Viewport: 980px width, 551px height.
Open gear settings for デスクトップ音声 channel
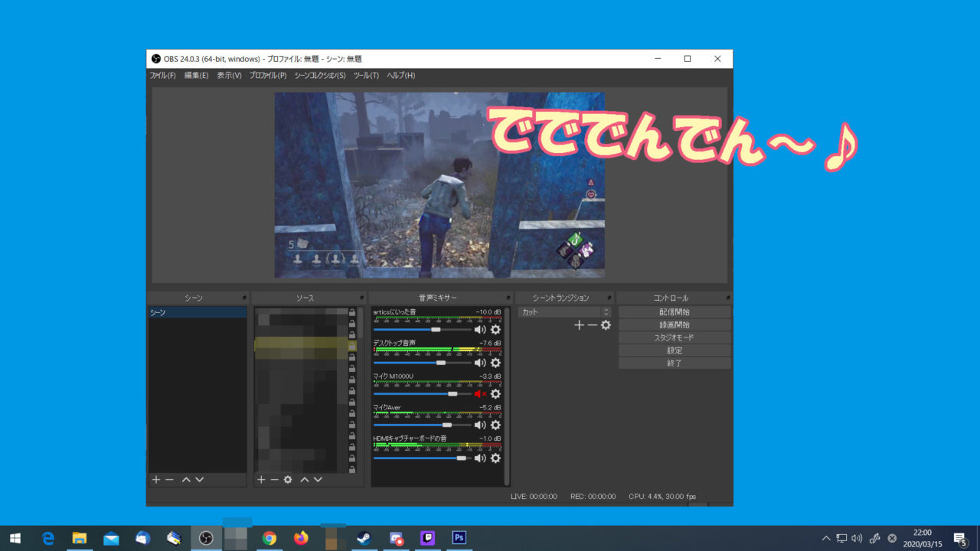click(495, 363)
